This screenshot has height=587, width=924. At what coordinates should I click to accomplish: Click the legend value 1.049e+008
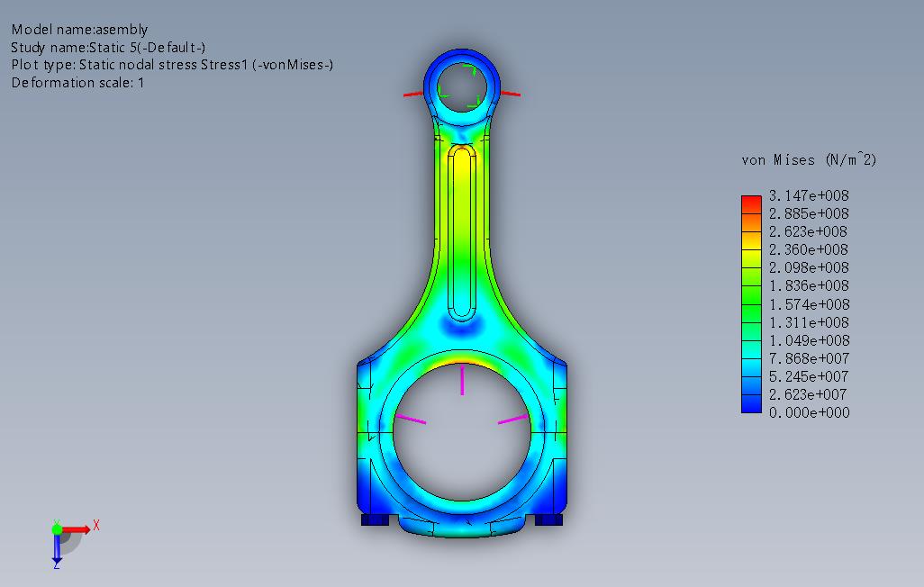(809, 340)
